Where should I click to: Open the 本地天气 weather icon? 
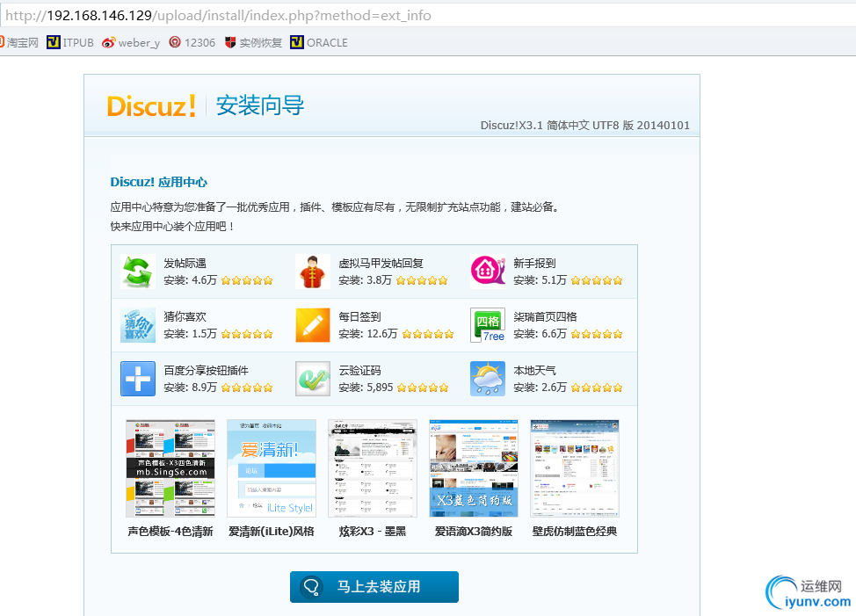pos(488,379)
